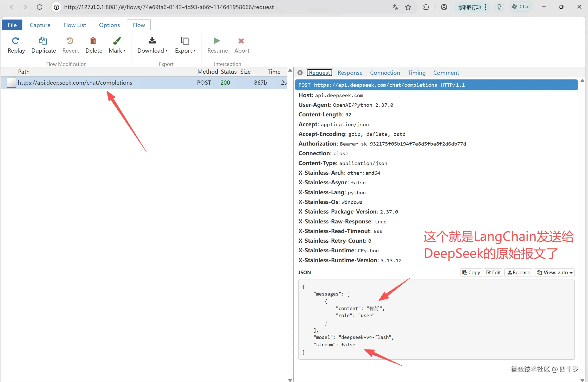
Task: Reload the mitmweb page
Action: tap(40, 7)
